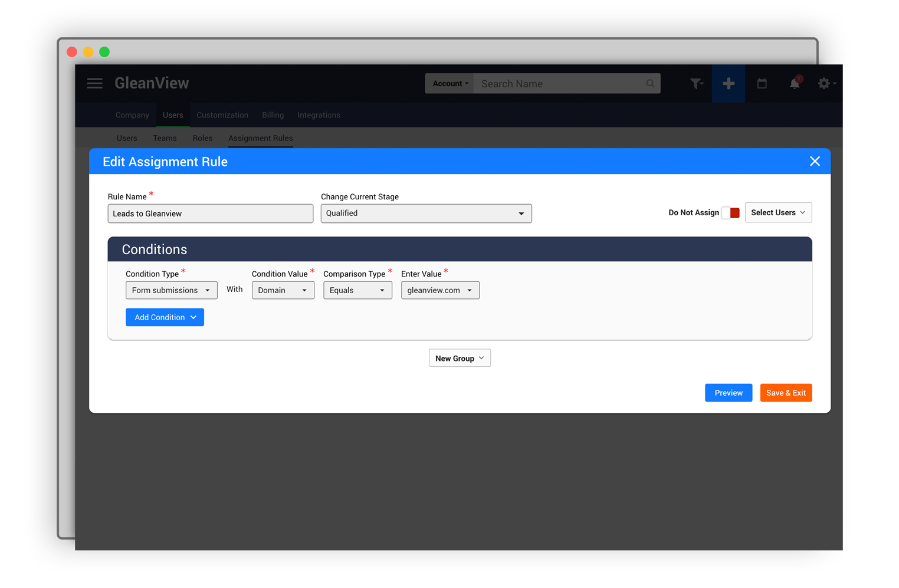View notifications bell icon

click(795, 83)
